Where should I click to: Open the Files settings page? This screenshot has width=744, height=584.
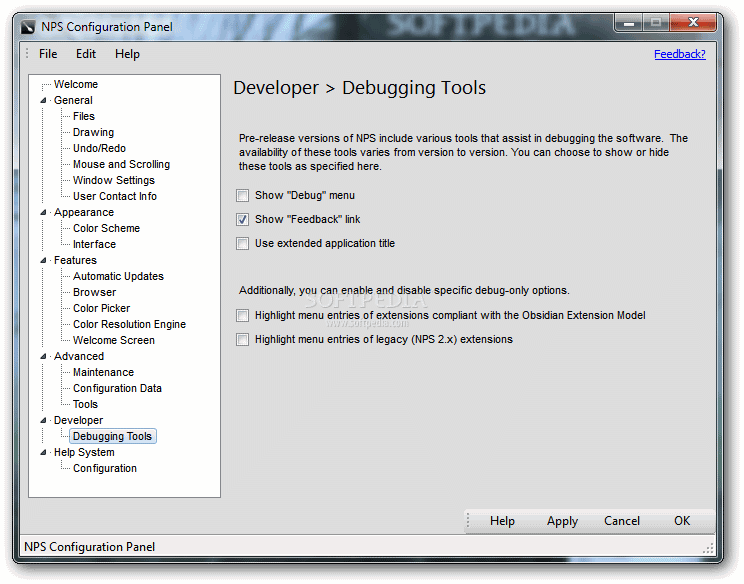(84, 117)
